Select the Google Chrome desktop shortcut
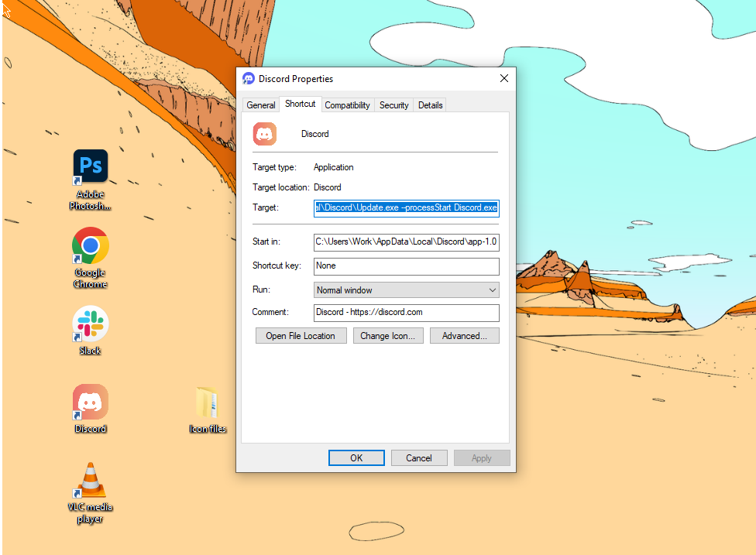756x555 pixels. [x=90, y=258]
